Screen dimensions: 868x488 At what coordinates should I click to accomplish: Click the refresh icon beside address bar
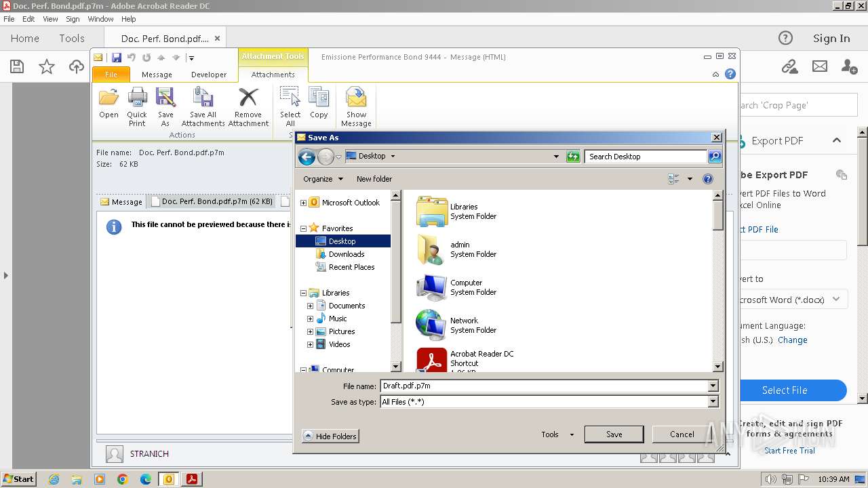(573, 157)
